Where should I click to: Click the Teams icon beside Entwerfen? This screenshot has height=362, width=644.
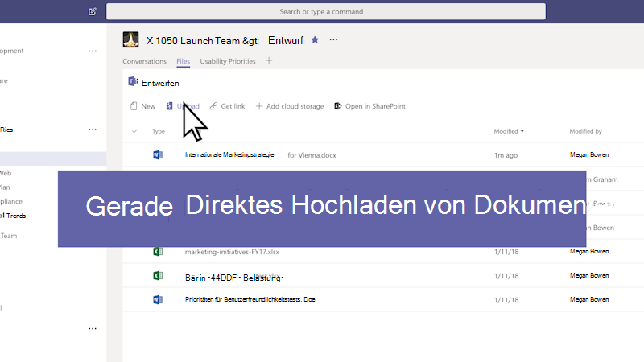pyautogui.click(x=133, y=82)
